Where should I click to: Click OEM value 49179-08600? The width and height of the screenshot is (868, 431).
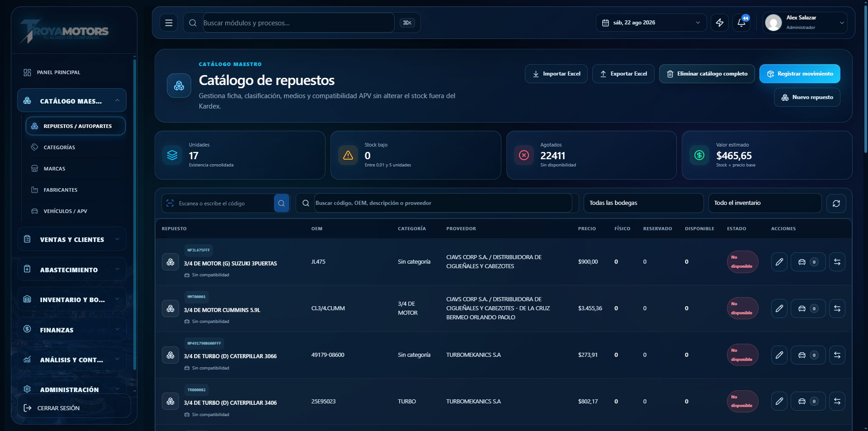click(328, 355)
